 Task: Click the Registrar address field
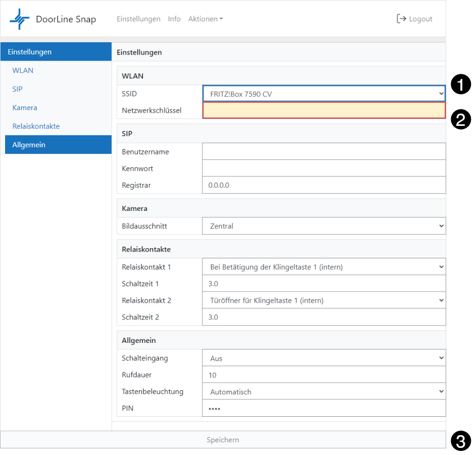(324, 185)
